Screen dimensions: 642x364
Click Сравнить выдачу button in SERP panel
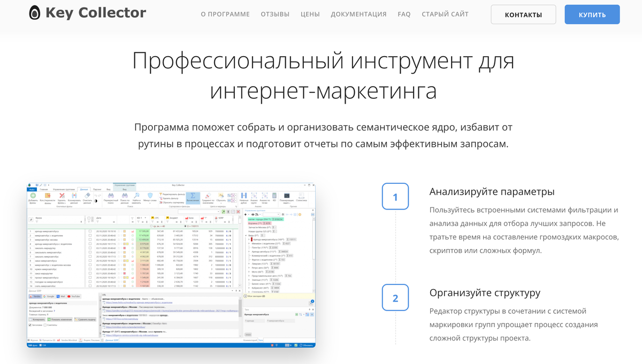click(x=85, y=320)
